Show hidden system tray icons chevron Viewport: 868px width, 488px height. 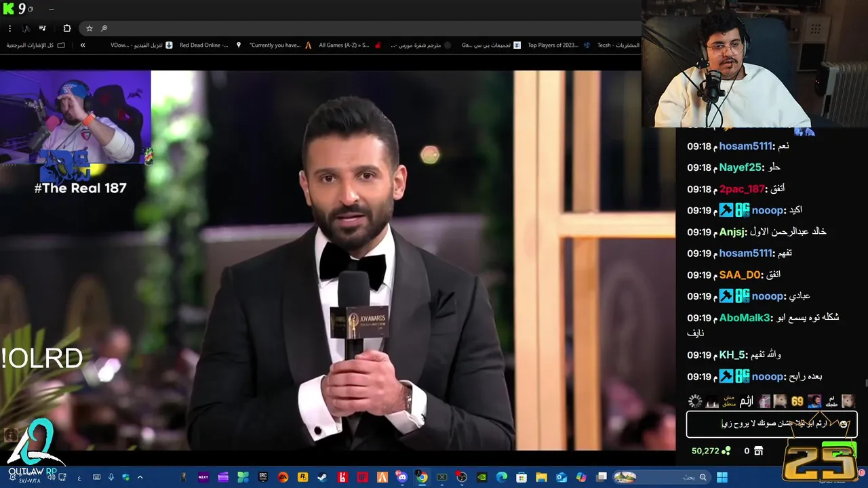140,478
